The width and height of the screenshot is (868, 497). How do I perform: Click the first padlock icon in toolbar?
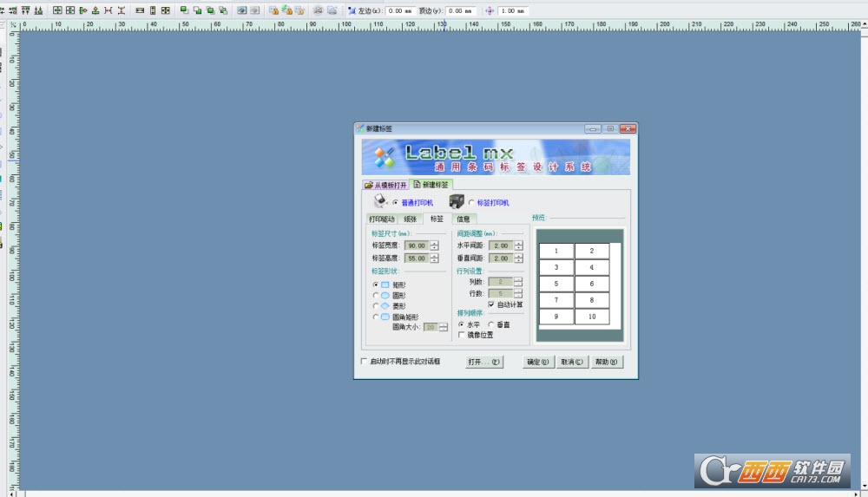pos(273,10)
